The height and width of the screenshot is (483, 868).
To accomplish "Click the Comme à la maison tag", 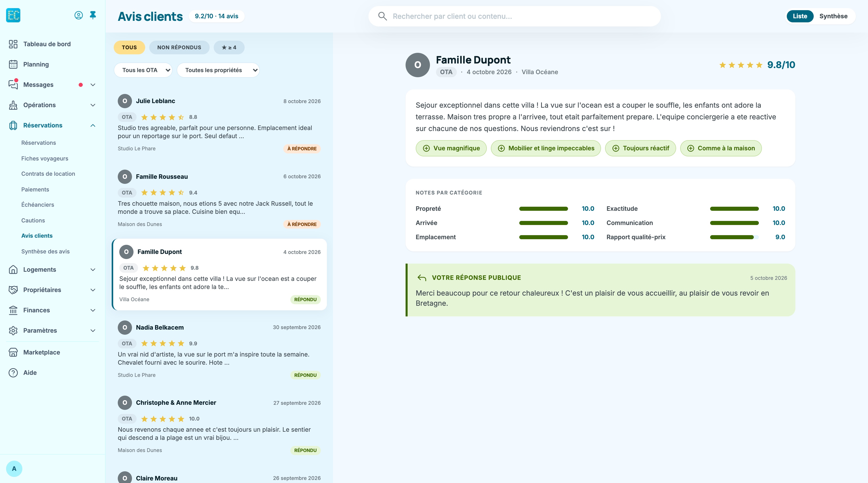I will pyautogui.click(x=721, y=148).
